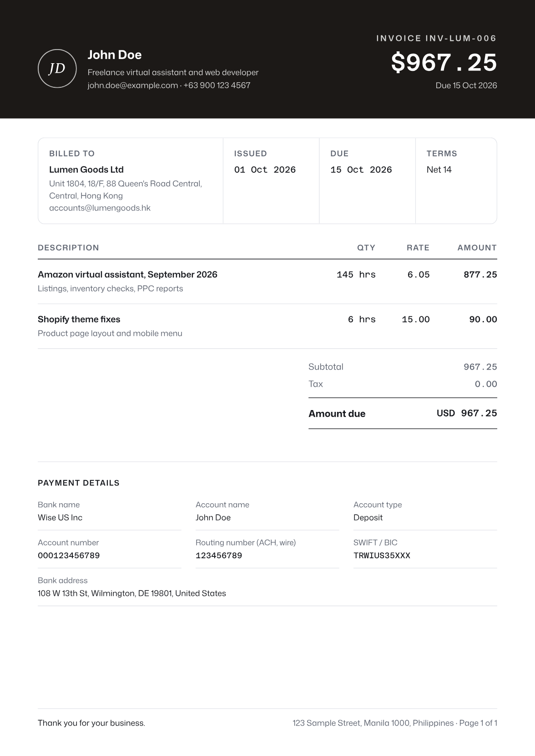Click the PAYMENT DETAILS heading
535x756 pixels.
point(79,483)
